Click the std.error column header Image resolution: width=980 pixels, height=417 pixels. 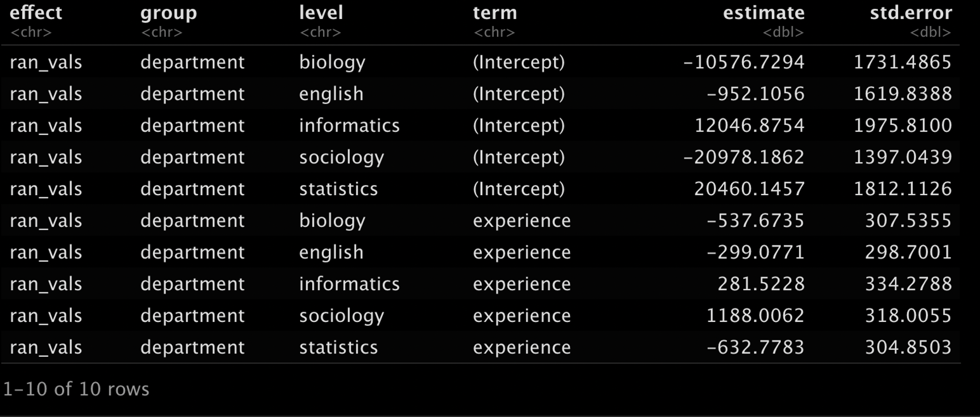click(x=911, y=13)
